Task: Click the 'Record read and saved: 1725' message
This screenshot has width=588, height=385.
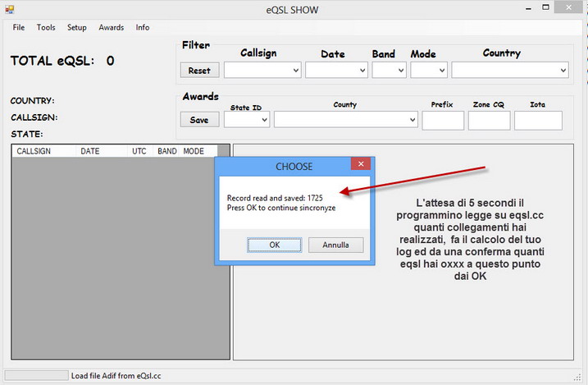Action: coord(275,198)
